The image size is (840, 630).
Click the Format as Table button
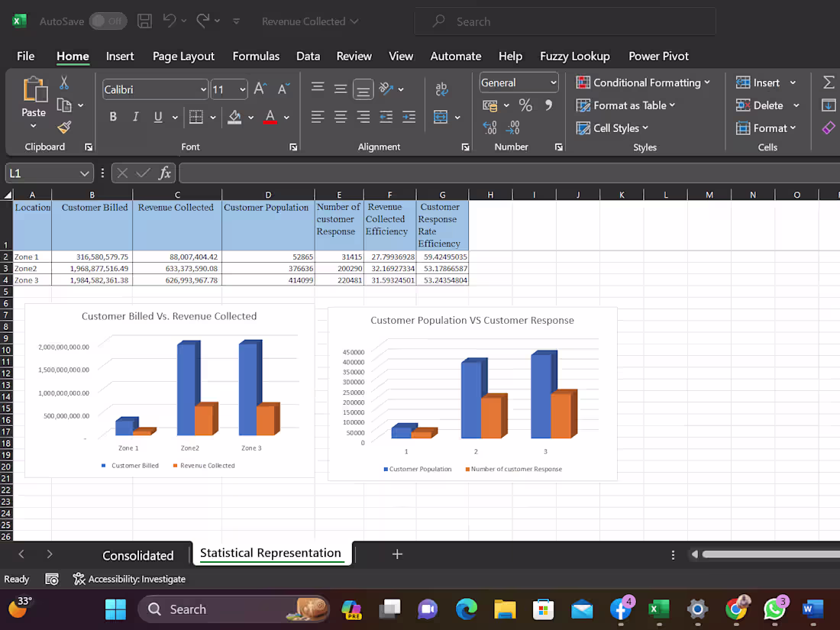click(x=625, y=105)
